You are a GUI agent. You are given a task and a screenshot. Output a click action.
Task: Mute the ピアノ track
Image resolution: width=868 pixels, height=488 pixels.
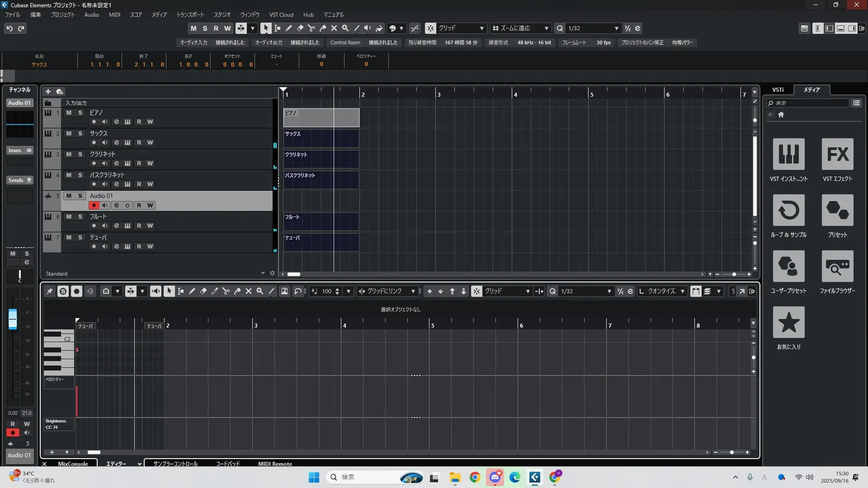pos(69,113)
